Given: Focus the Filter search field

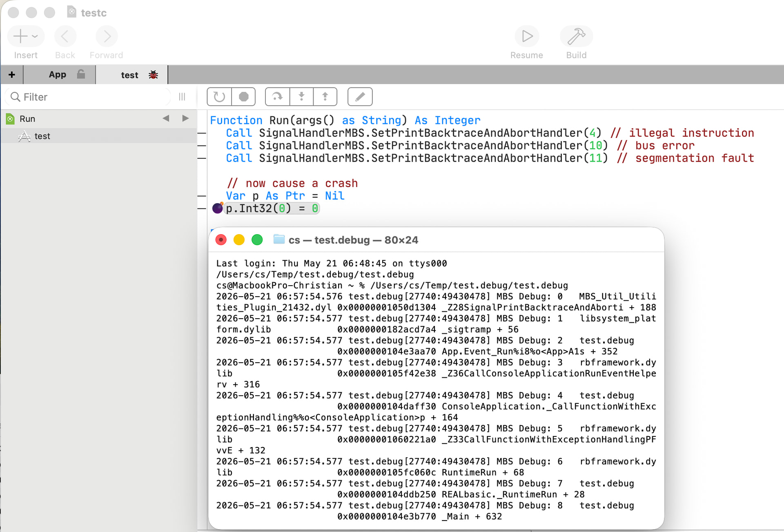Looking at the screenshot, I should [88, 97].
